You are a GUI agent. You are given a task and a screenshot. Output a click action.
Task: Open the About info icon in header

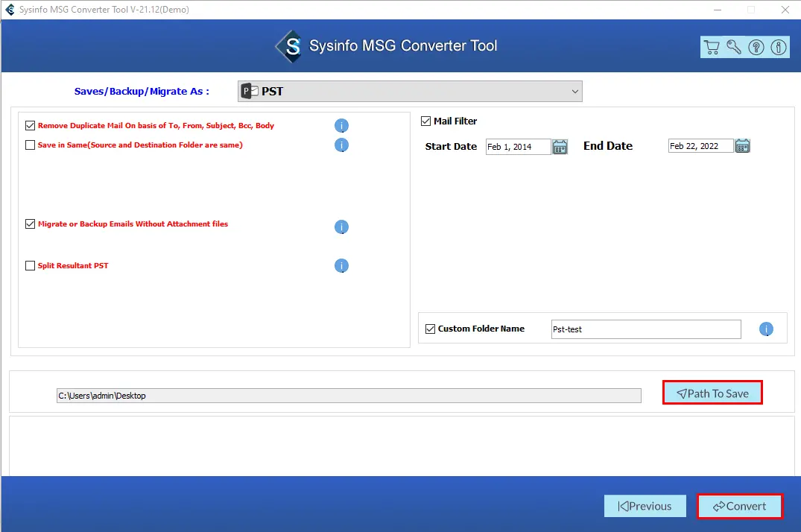(x=778, y=48)
